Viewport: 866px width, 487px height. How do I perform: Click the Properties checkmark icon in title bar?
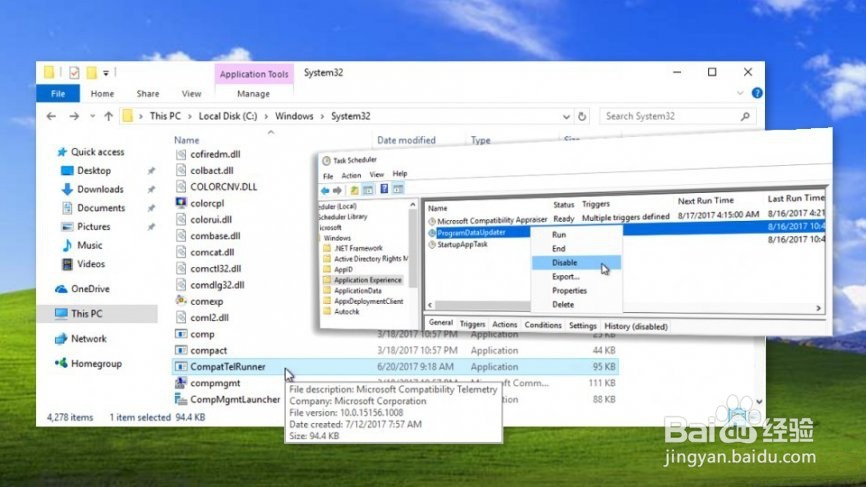75,72
